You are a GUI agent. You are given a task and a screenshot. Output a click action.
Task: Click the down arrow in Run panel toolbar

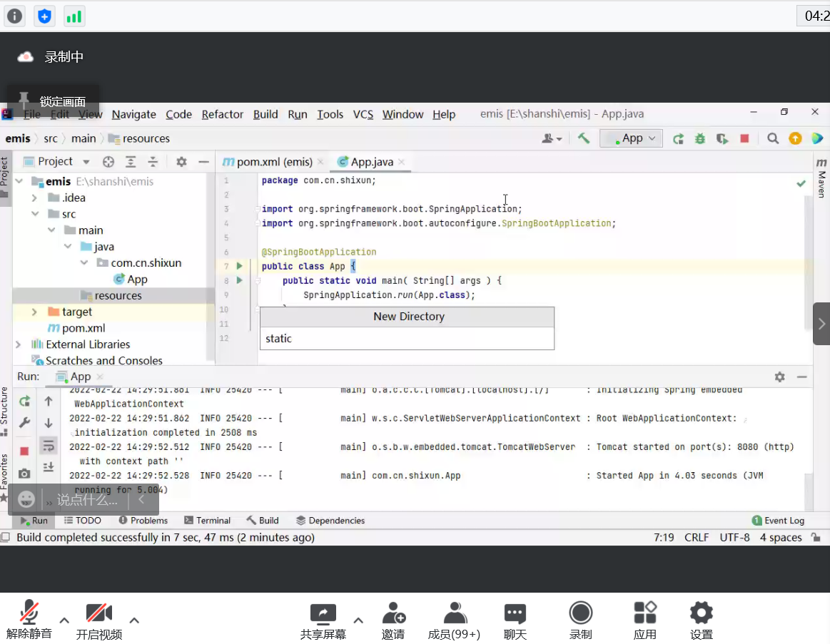pyautogui.click(x=48, y=423)
